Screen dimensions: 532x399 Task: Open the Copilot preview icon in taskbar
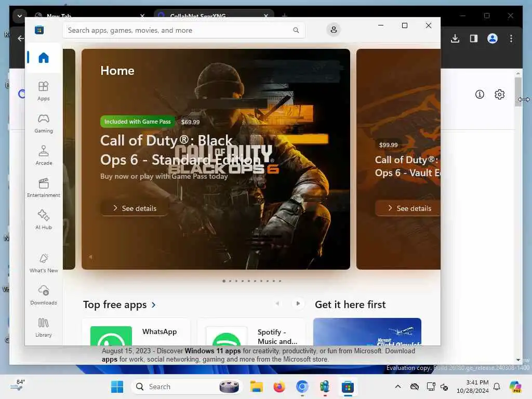coord(515,387)
